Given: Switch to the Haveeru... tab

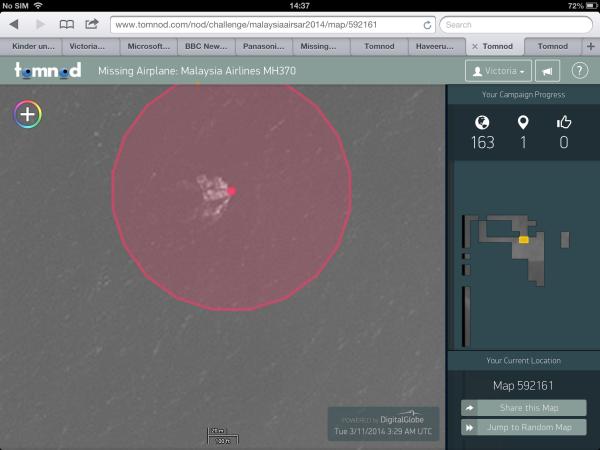Looking at the screenshot, I should [437, 46].
